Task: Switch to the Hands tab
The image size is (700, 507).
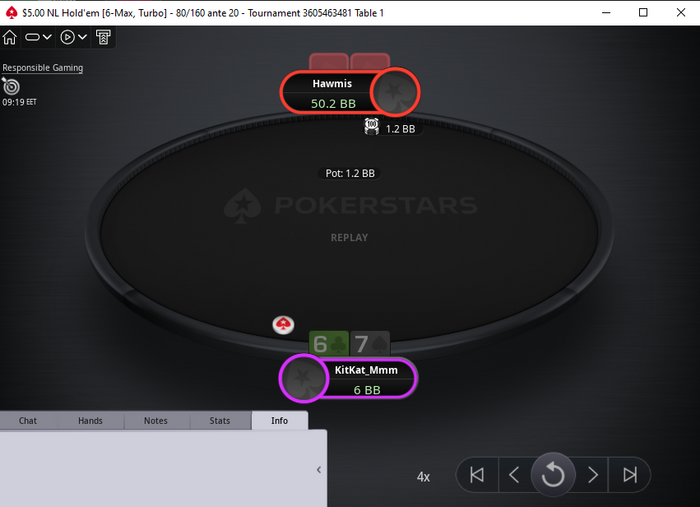Action: [91, 421]
